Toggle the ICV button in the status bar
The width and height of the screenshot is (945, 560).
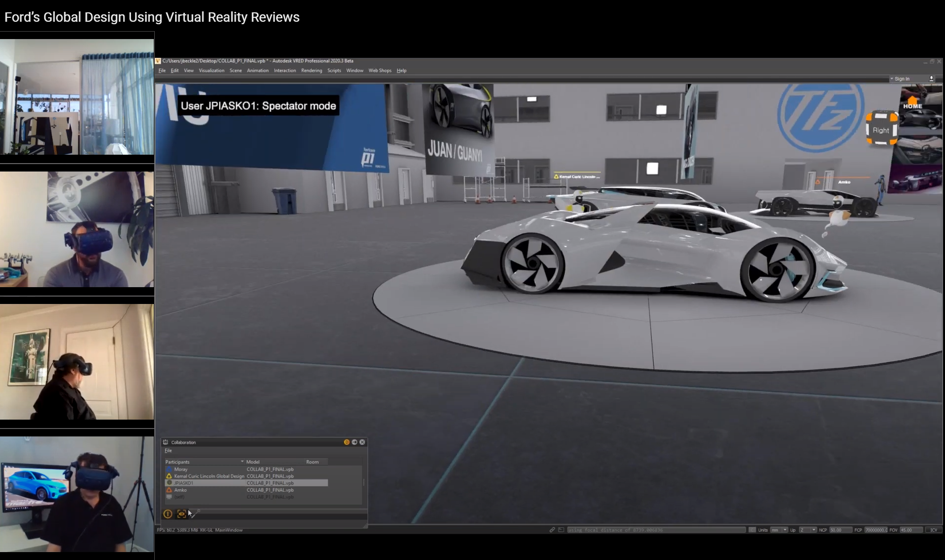[x=934, y=530]
